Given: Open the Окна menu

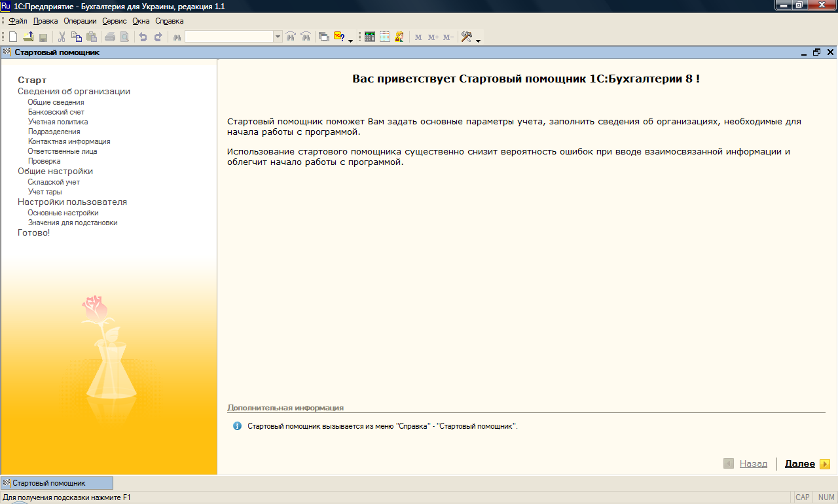Looking at the screenshot, I should (141, 21).
